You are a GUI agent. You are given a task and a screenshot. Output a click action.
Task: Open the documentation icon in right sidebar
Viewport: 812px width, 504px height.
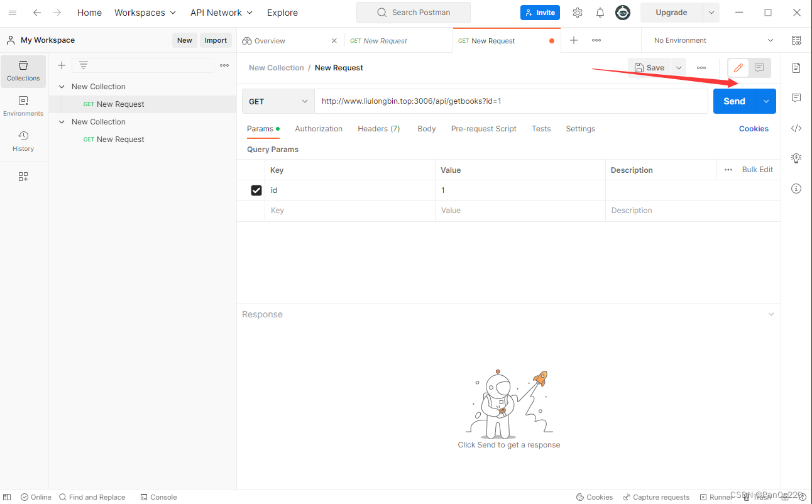796,68
